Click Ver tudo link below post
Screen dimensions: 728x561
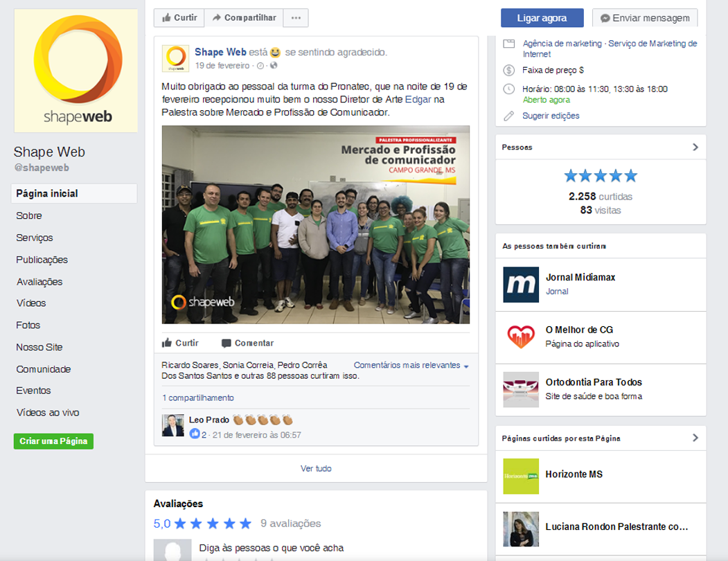[x=316, y=468]
